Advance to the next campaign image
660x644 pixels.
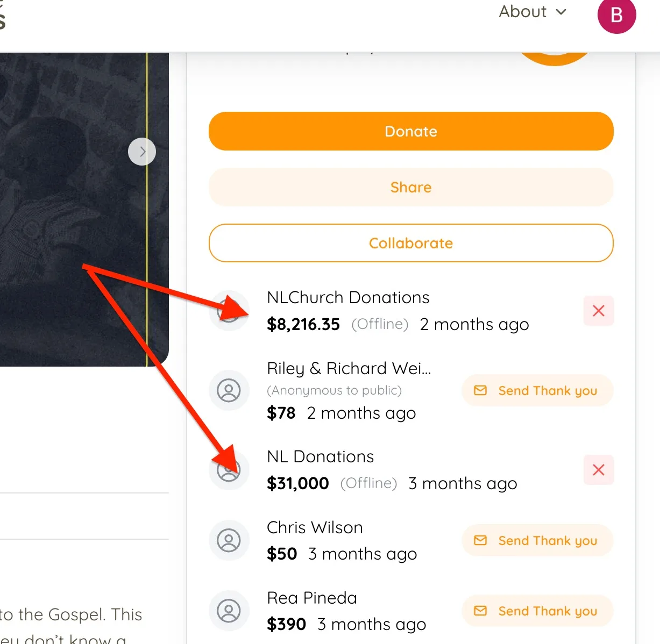pos(142,152)
